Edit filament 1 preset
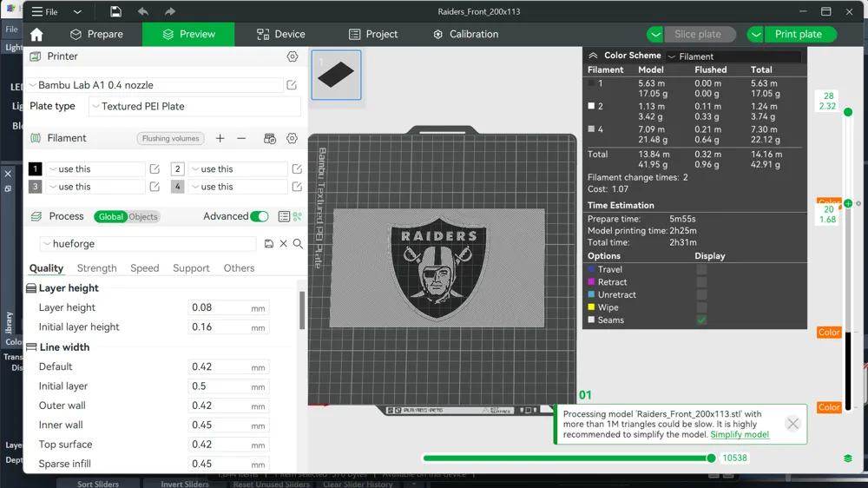 [x=155, y=169]
